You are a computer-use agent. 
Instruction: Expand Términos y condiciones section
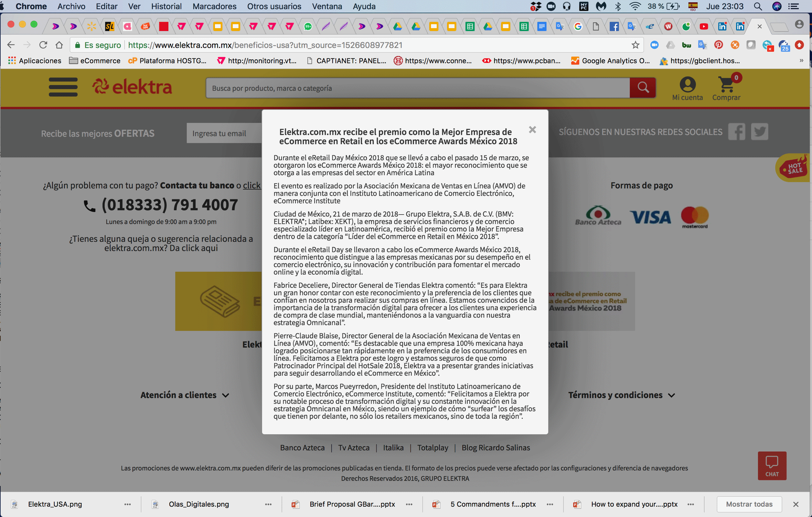[622, 395]
